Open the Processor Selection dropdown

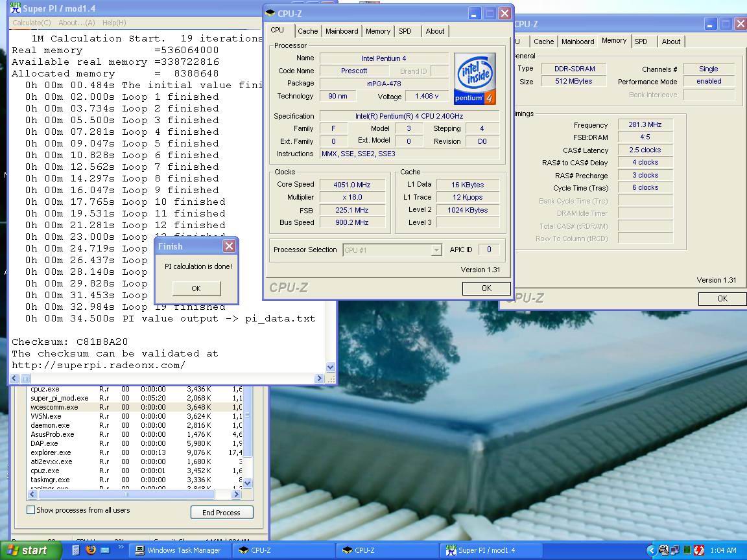coord(436,250)
